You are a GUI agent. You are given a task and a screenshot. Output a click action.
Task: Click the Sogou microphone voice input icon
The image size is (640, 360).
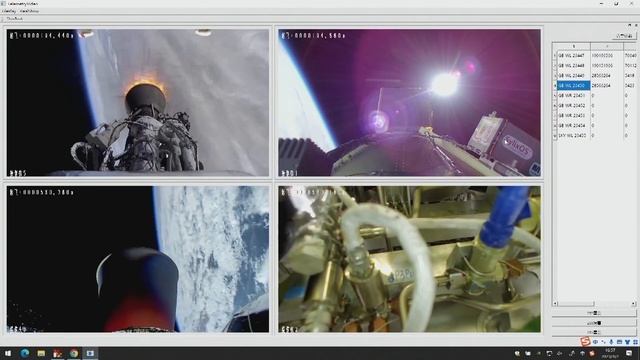point(611,342)
